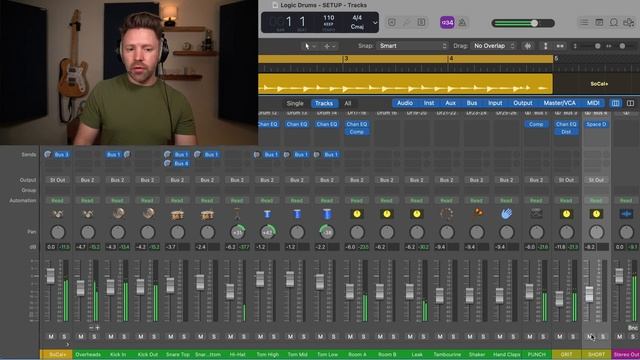This screenshot has height=360, width=640.
Task: Click the Leak channel yellow knob icon
Action: click(416, 214)
